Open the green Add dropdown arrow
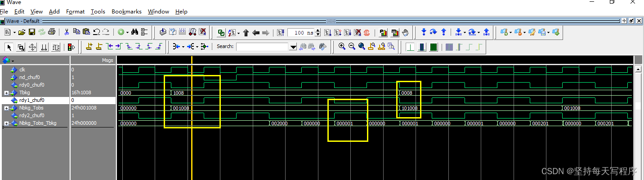The width and height of the screenshot is (644, 180). 127,32
